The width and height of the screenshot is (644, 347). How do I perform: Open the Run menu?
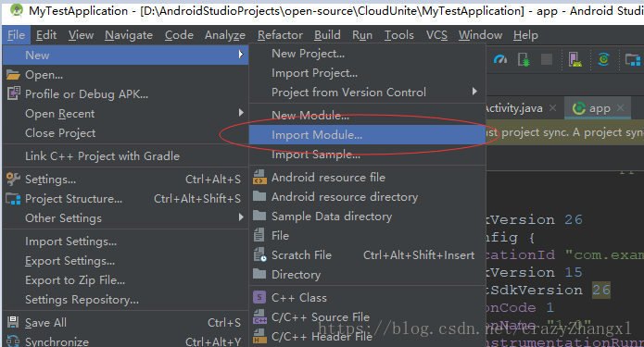tap(362, 35)
